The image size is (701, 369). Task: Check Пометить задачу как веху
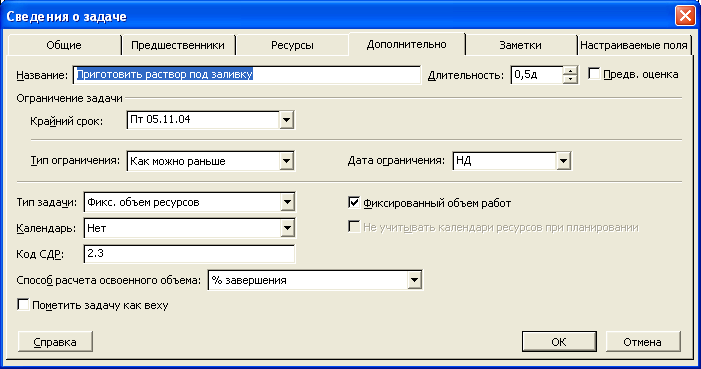(23, 305)
